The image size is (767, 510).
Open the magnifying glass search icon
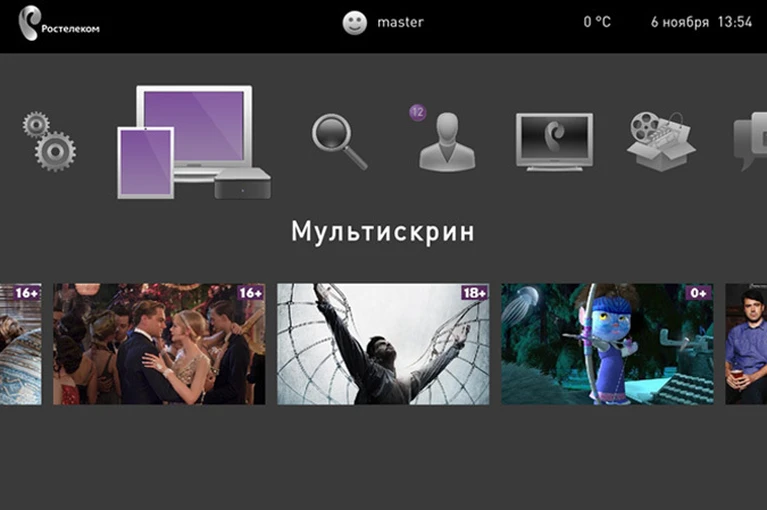339,142
